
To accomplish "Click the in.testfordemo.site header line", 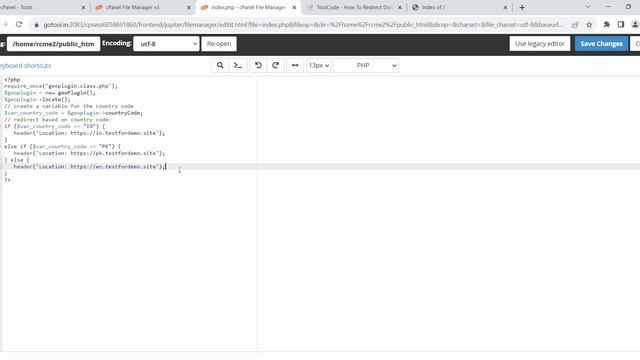I will [x=89, y=133].
